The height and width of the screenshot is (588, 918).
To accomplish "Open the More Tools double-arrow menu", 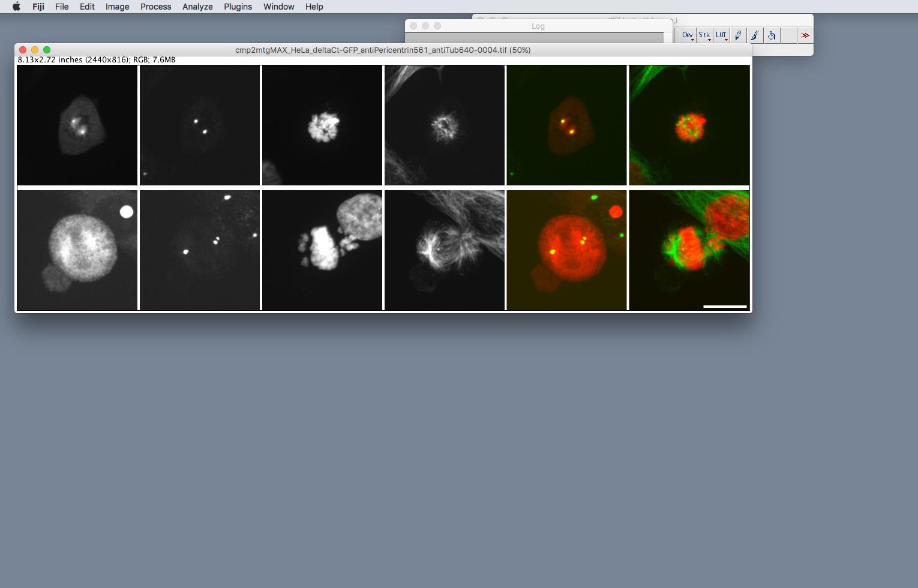I will pos(805,35).
